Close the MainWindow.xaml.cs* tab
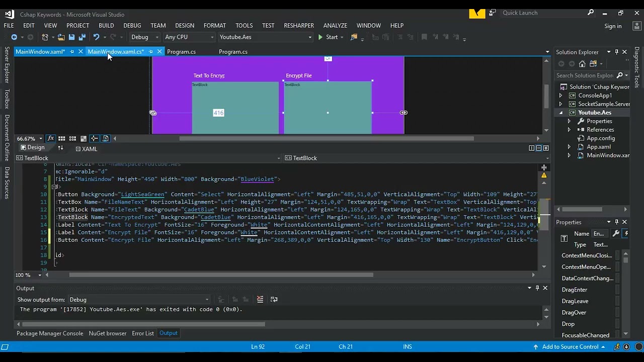The width and height of the screenshot is (644, 362). (159, 52)
